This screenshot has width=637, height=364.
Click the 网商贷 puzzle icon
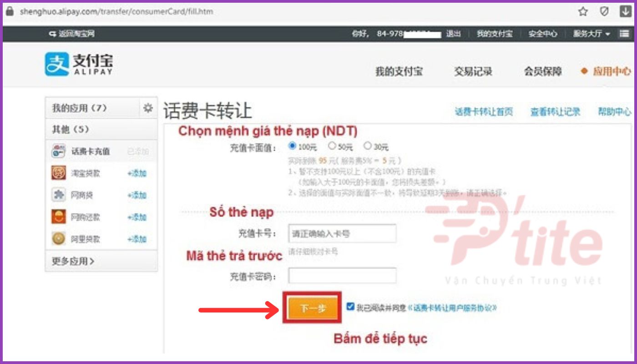58,195
